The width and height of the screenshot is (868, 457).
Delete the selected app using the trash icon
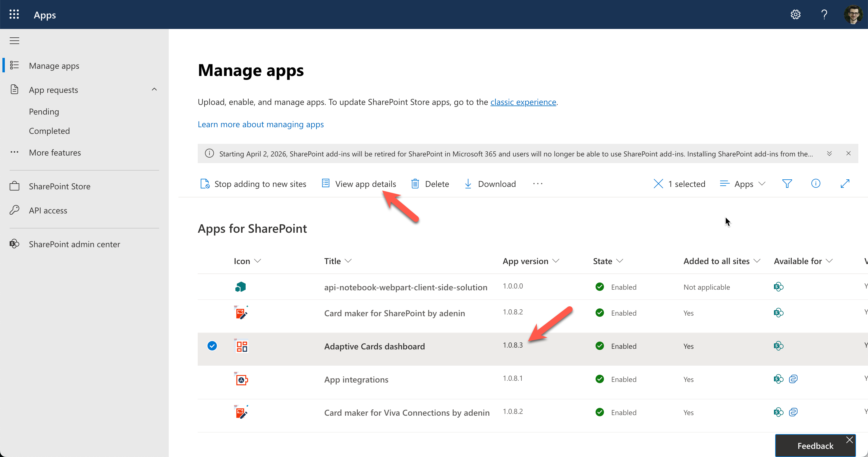pyautogui.click(x=416, y=184)
